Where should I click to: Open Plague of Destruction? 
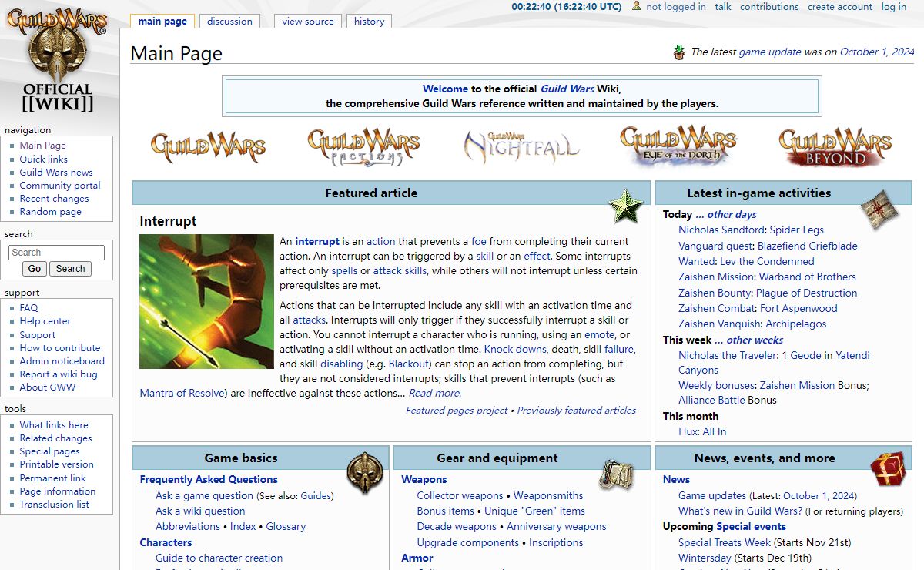806,293
